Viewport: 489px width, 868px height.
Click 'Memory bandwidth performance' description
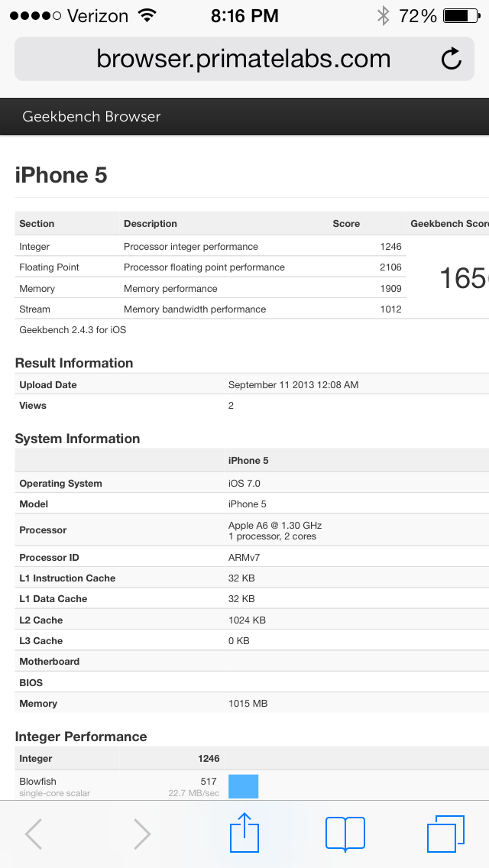click(x=195, y=309)
